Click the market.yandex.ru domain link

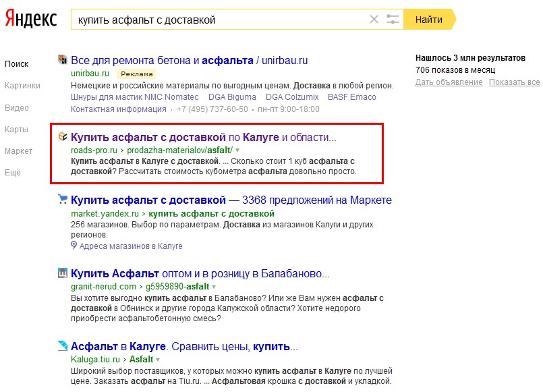(x=105, y=214)
